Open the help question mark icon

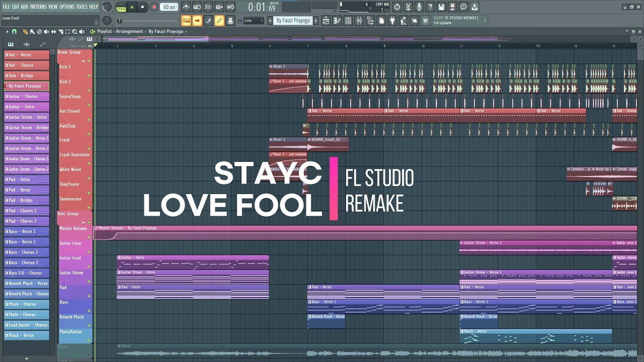click(430, 7)
